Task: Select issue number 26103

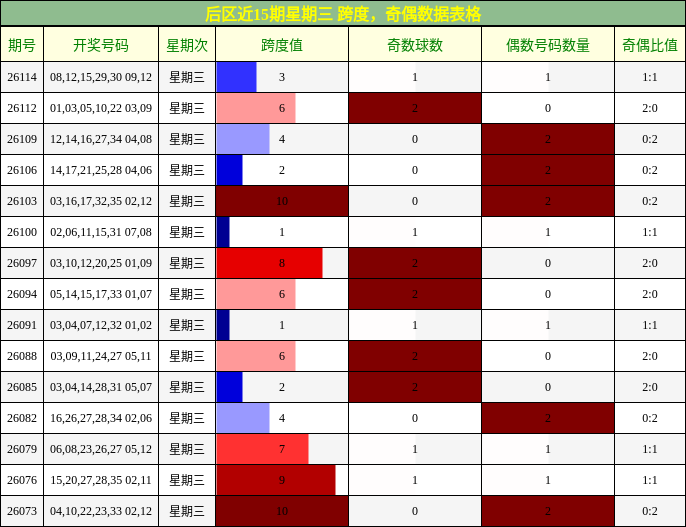Action: coord(22,201)
